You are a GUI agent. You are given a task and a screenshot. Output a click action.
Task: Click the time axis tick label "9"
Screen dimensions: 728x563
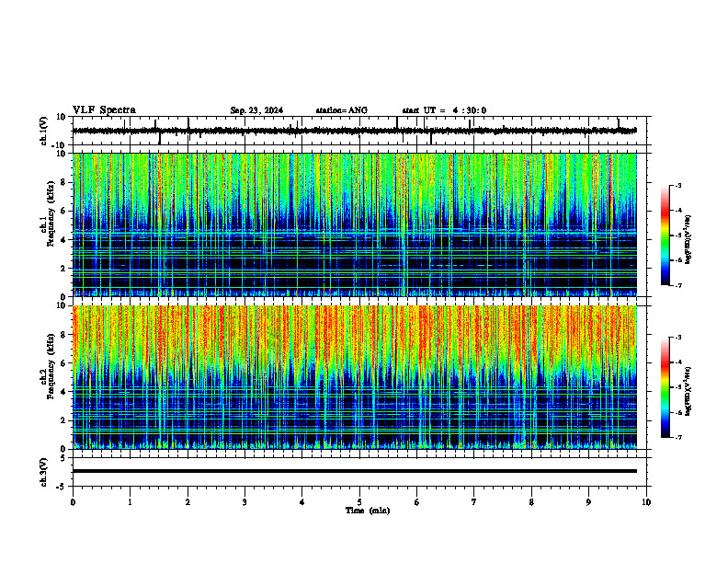[x=588, y=502]
